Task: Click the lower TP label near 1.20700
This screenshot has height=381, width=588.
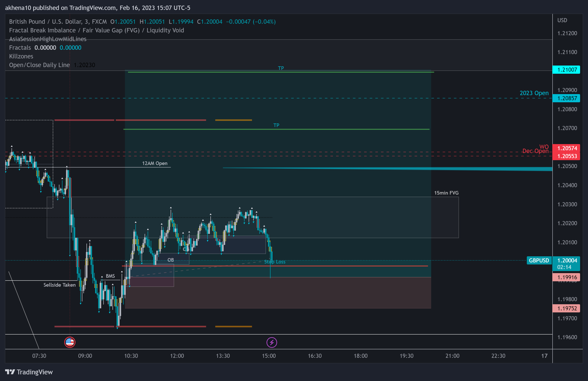Action: click(276, 125)
